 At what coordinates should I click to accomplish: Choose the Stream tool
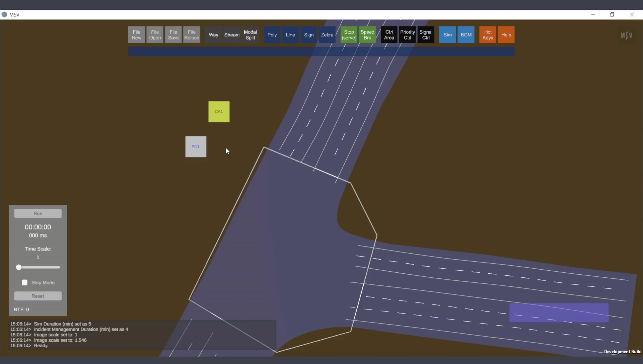click(232, 35)
